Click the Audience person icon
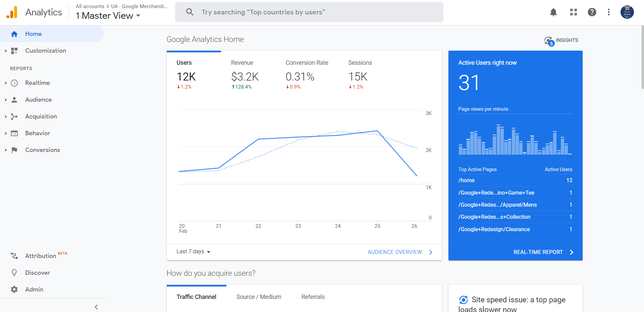Screen dimensions: 644x312 pyautogui.click(x=14, y=100)
